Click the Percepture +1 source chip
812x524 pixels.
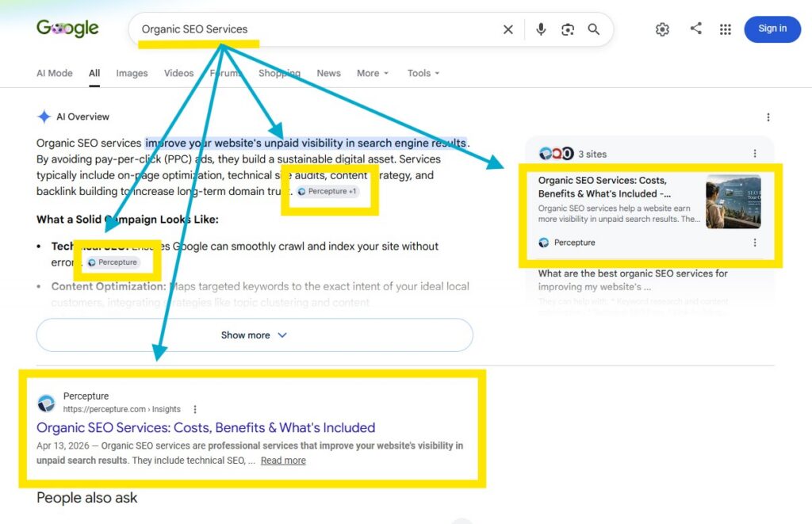pyautogui.click(x=327, y=192)
